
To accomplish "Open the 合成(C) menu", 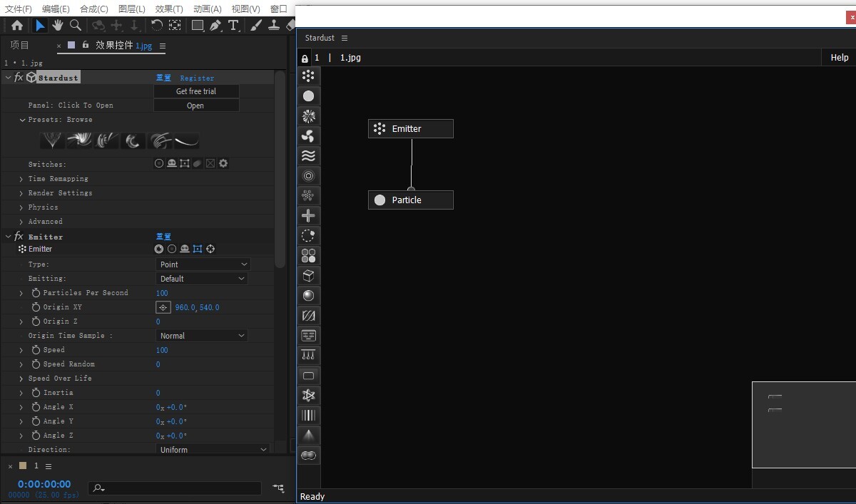I will coord(94,9).
